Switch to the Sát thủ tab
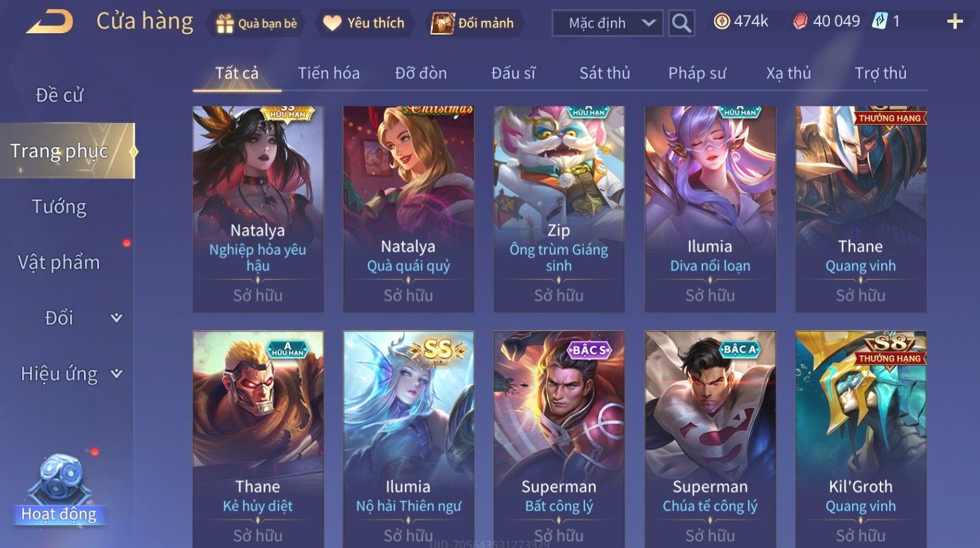 (x=605, y=73)
